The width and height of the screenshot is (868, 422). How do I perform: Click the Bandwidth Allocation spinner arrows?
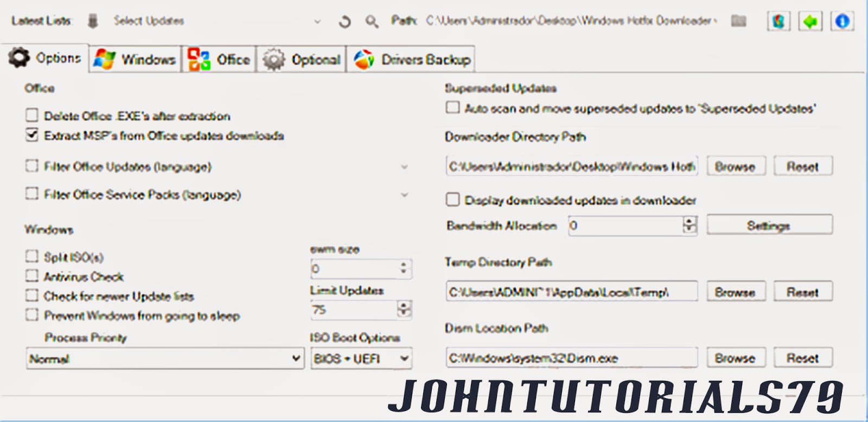(x=690, y=225)
